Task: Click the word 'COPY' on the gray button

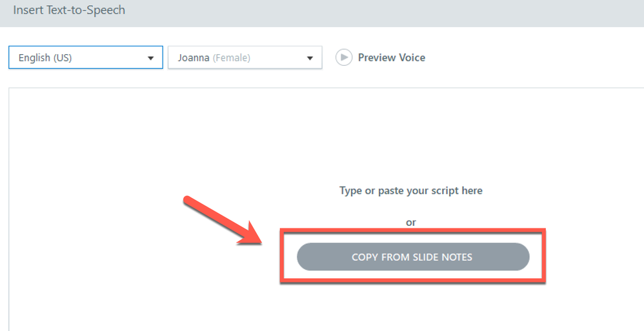Action: (365, 257)
